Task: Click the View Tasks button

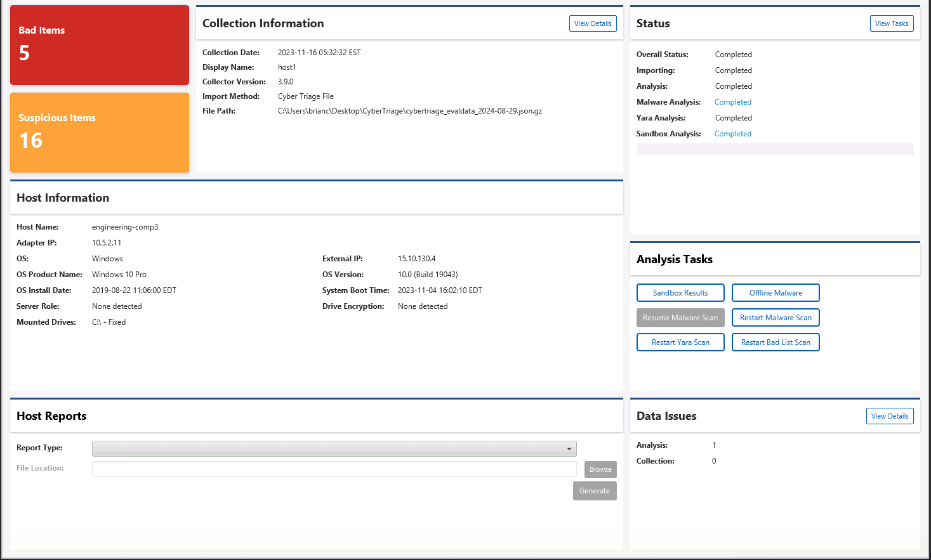Action: pos(892,23)
